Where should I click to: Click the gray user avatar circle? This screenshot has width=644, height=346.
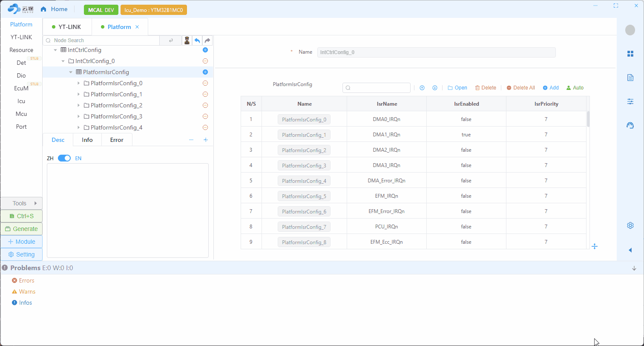tap(630, 30)
